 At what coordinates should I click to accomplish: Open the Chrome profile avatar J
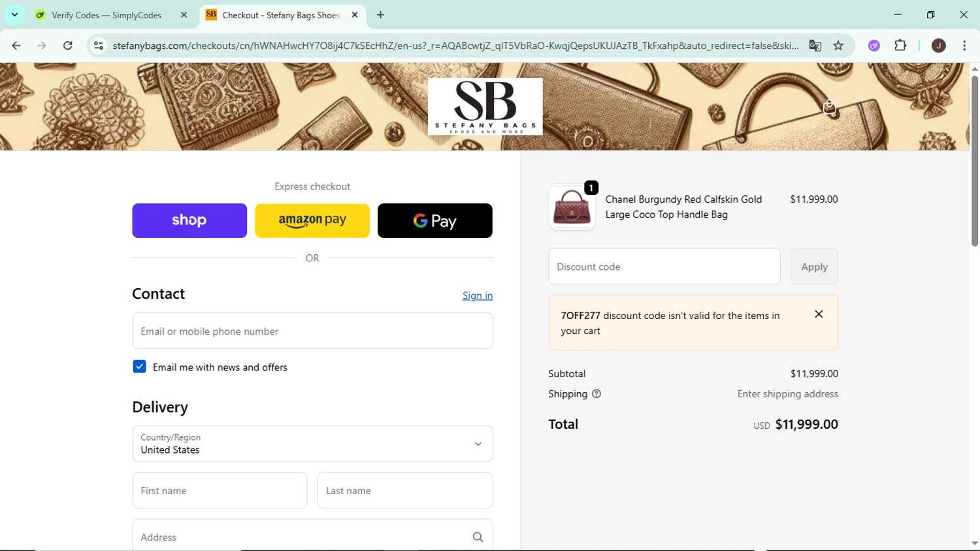(938, 46)
